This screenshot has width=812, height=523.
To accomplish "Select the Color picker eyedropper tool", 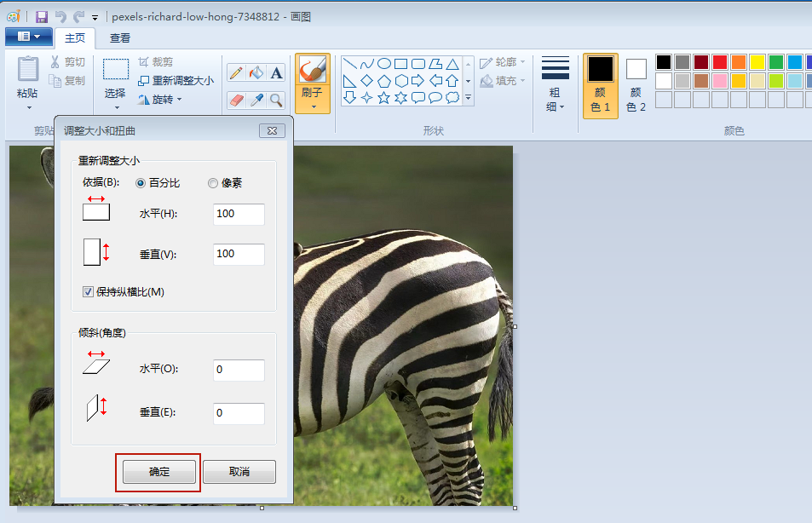I will coord(256,100).
